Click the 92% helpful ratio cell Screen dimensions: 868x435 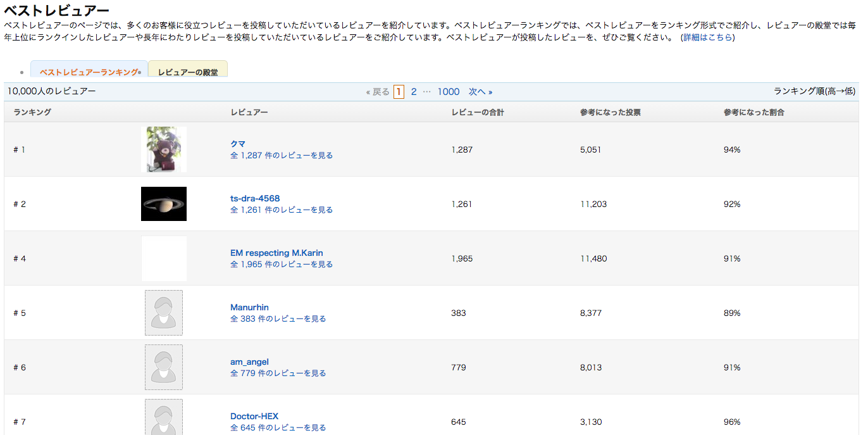coord(732,204)
